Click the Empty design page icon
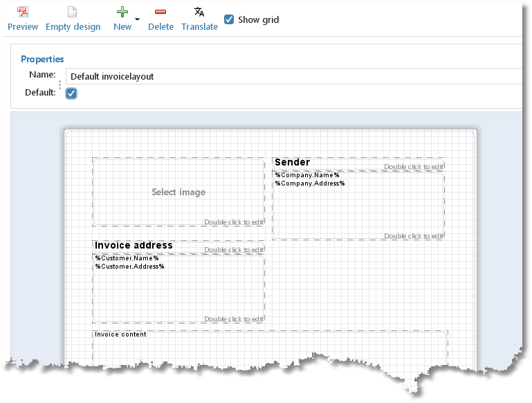Viewport: 532px width, 403px height. [x=72, y=12]
